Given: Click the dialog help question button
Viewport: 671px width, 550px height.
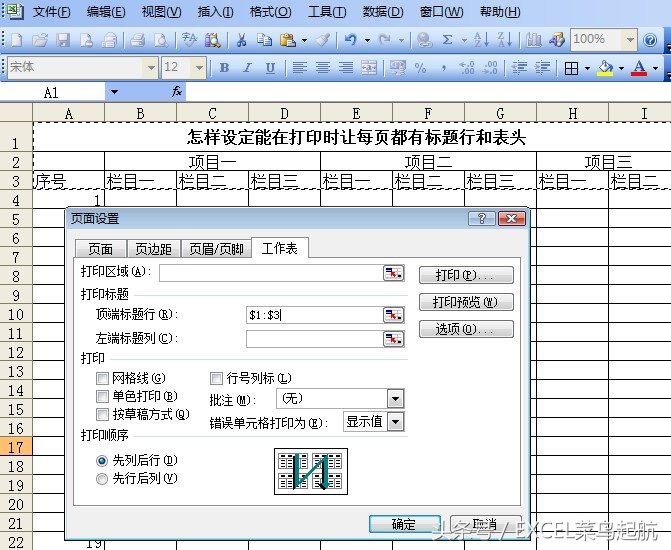Looking at the screenshot, I should pos(482,219).
